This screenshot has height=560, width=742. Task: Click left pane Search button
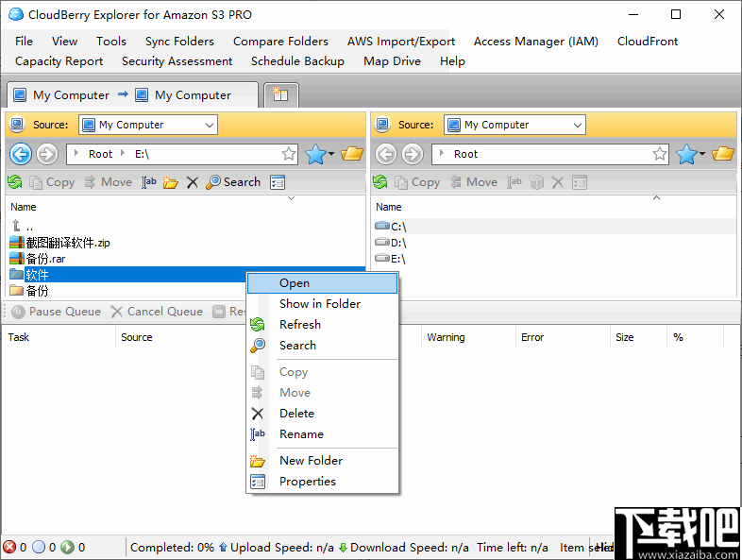pyautogui.click(x=233, y=182)
